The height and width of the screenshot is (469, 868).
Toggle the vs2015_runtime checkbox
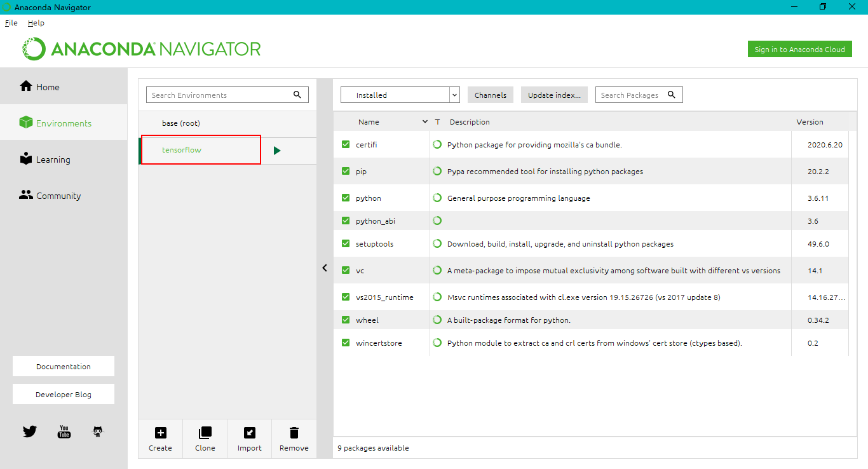tap(346, 297)
